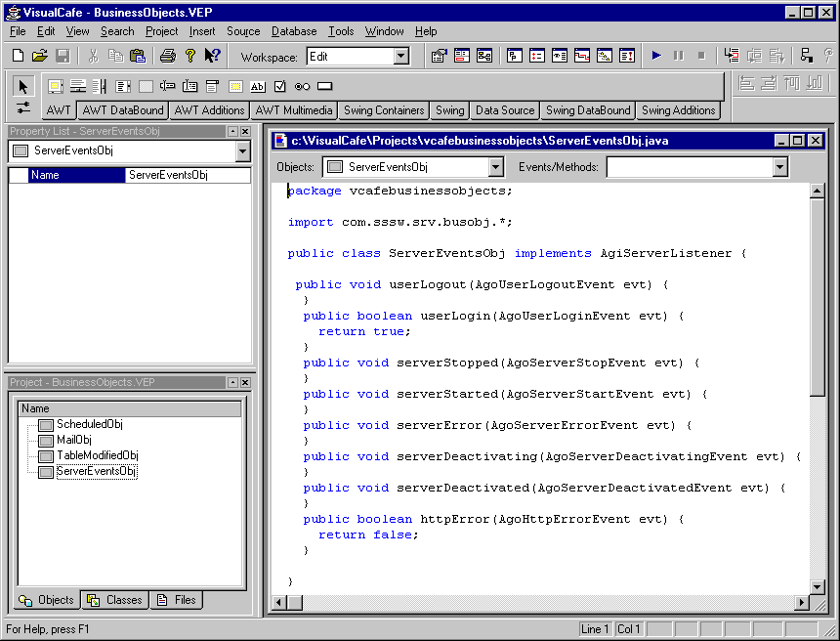
Task: Click the Step Into debug icon
Action: tap(732, 56)
